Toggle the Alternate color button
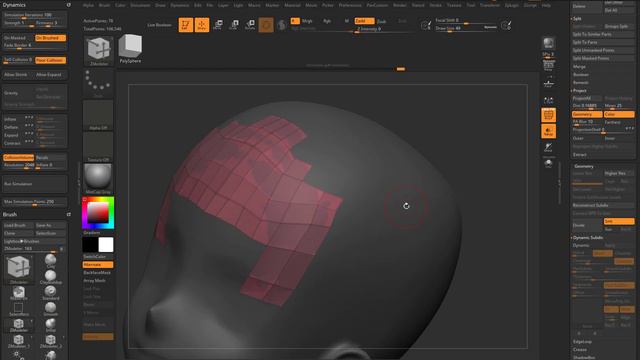 click(x=98, y=265)
